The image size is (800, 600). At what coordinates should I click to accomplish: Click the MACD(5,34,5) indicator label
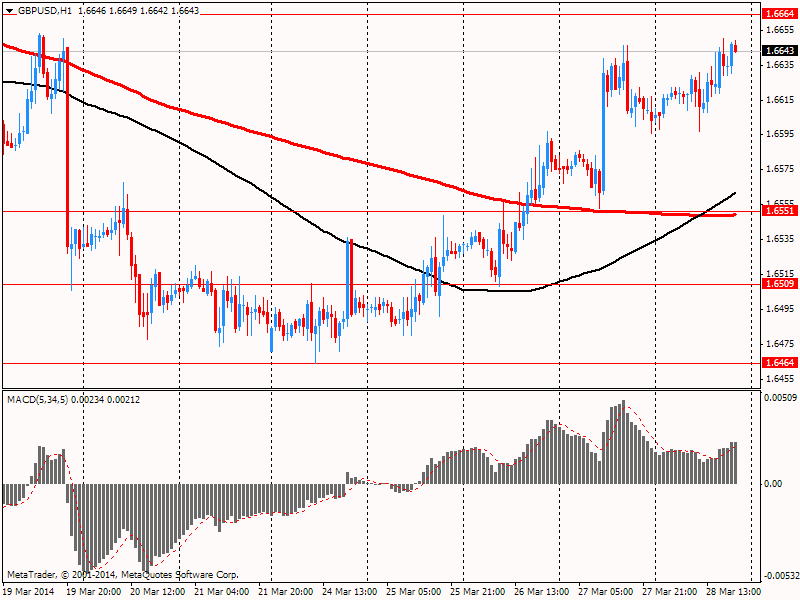[x=38, y=400]
